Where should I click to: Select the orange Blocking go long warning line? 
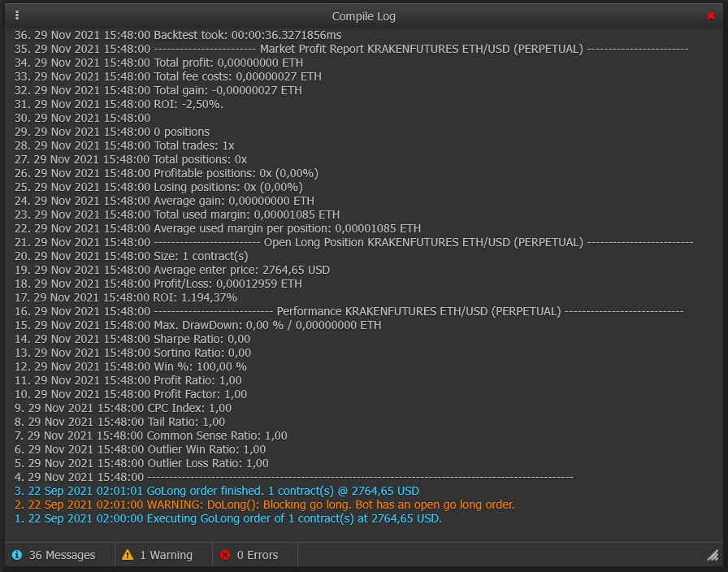(x=264, y=505)
